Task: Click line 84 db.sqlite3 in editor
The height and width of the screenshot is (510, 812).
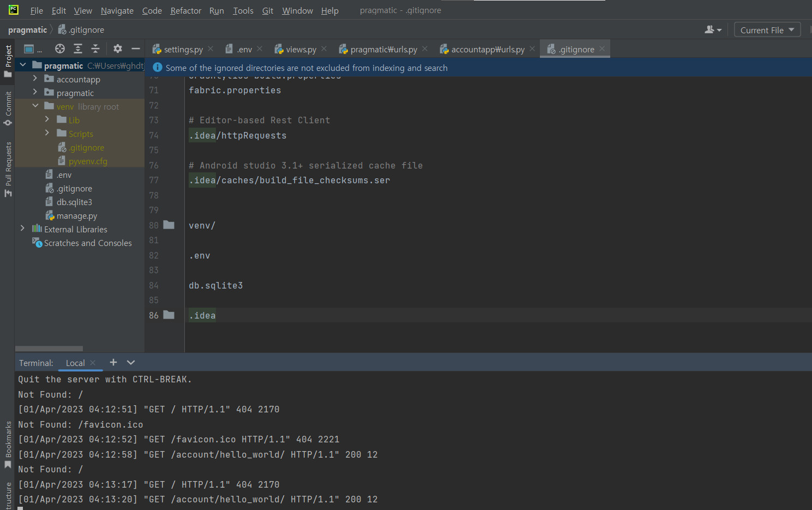Action: pos(216,285)
